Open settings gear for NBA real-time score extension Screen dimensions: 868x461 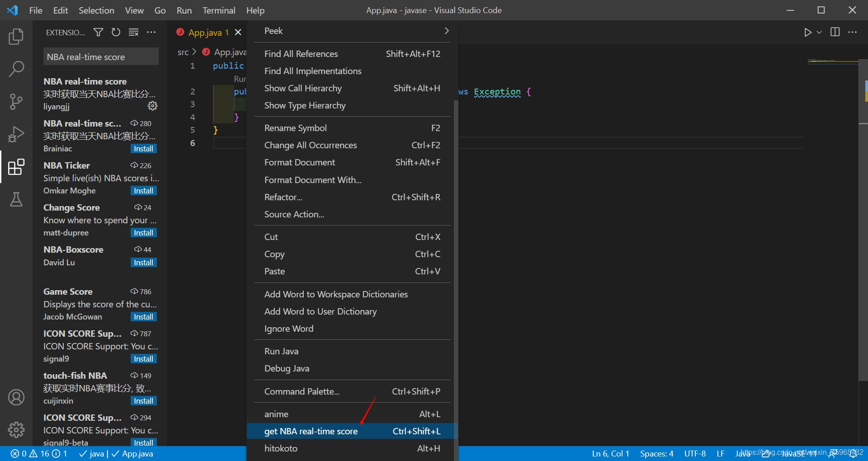coord(152,106)
